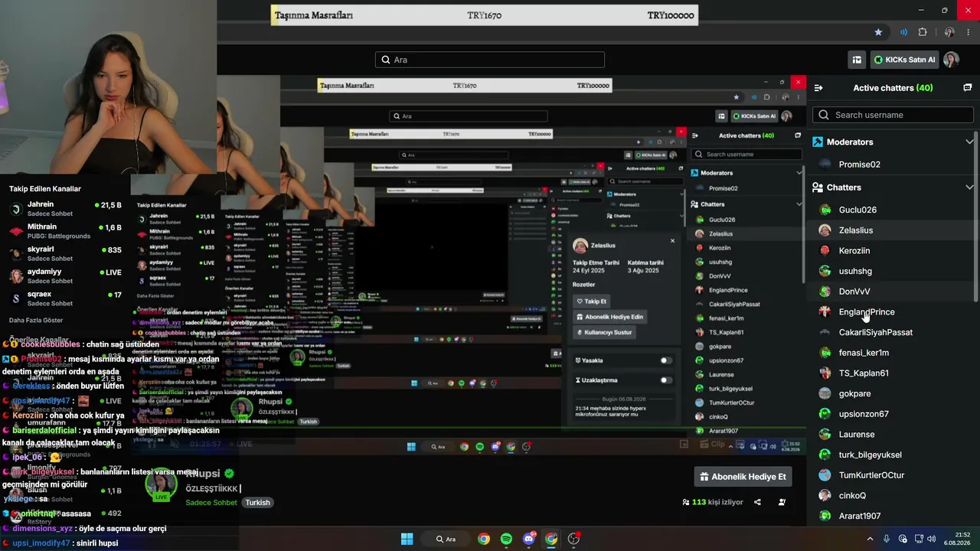Collapse the outer Moderators section chevron
The width and height of the screenshot is (980, 551).
(x=969, y=142)
